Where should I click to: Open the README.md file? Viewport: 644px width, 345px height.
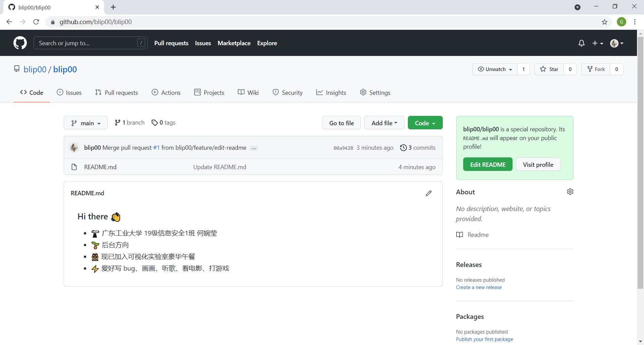[100, 167]
